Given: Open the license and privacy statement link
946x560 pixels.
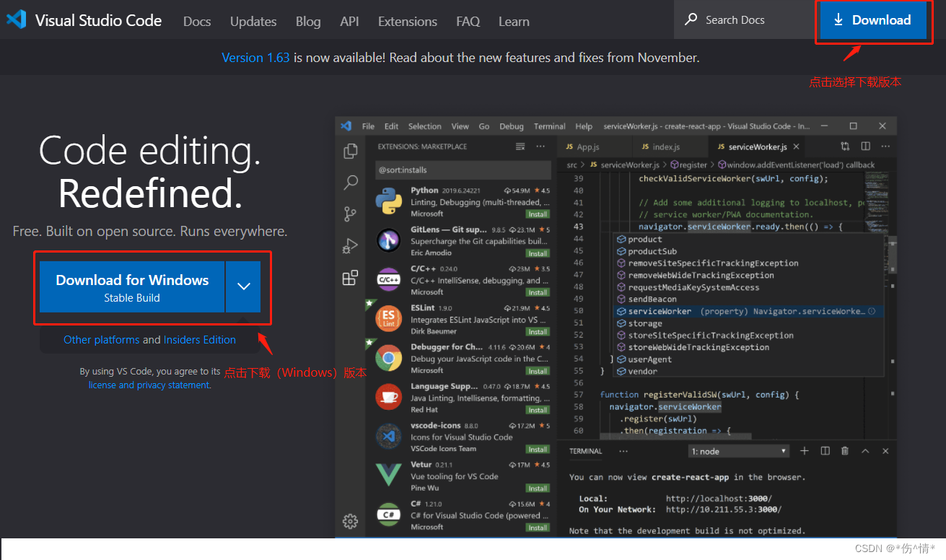Looking at the screenshot, I should point(149,385).
